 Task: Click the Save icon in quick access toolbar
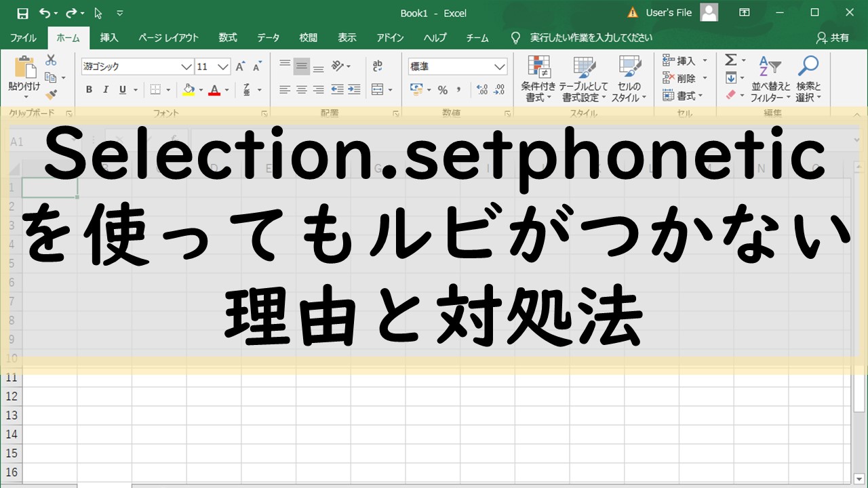[22, 13]
